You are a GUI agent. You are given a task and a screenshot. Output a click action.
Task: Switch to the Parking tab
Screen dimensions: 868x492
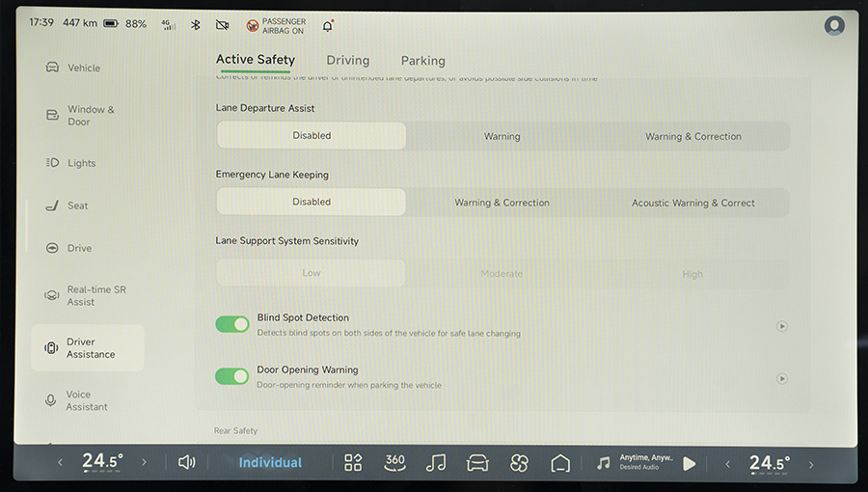click(x=422, y=61)
